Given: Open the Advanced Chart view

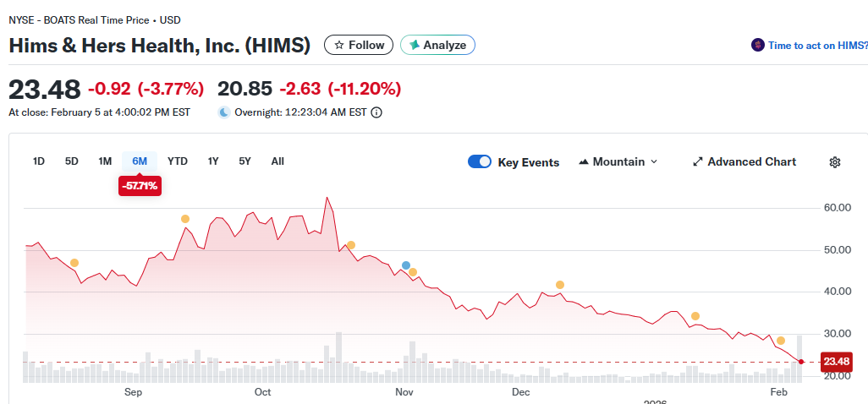Looking at the screenshot, I should [744, 162].
